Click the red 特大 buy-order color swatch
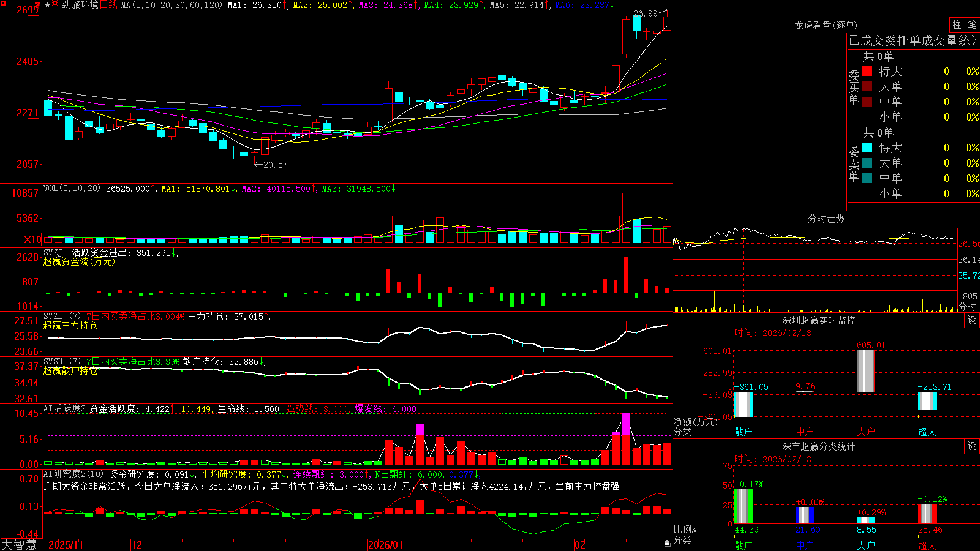This screenshot has width=980, height=551. 867,71
